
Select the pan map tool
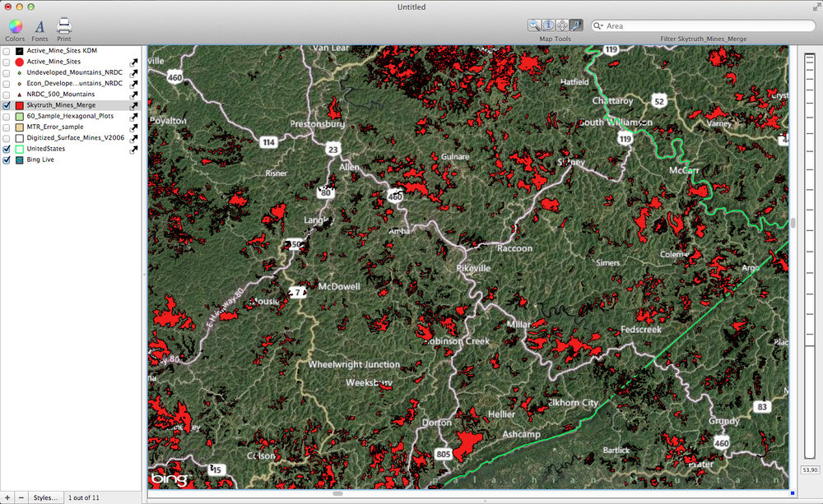tap(562, 25)
